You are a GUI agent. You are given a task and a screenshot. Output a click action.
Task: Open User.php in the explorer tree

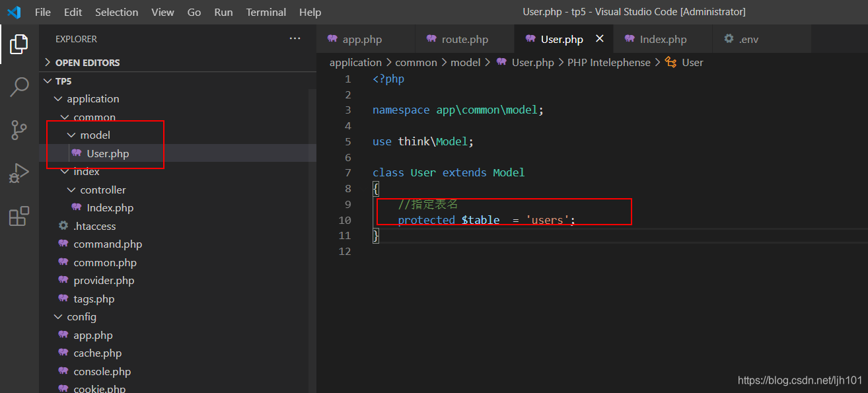tap(178, 153)
